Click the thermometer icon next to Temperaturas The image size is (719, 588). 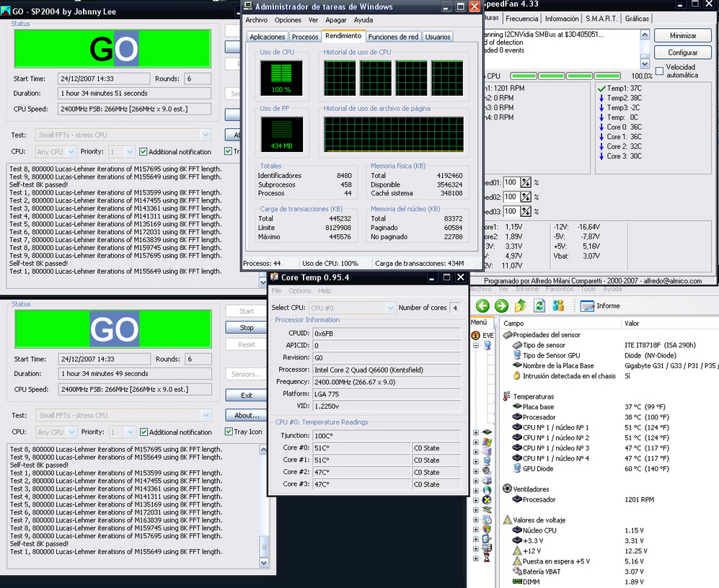click(x=507, y=396)
